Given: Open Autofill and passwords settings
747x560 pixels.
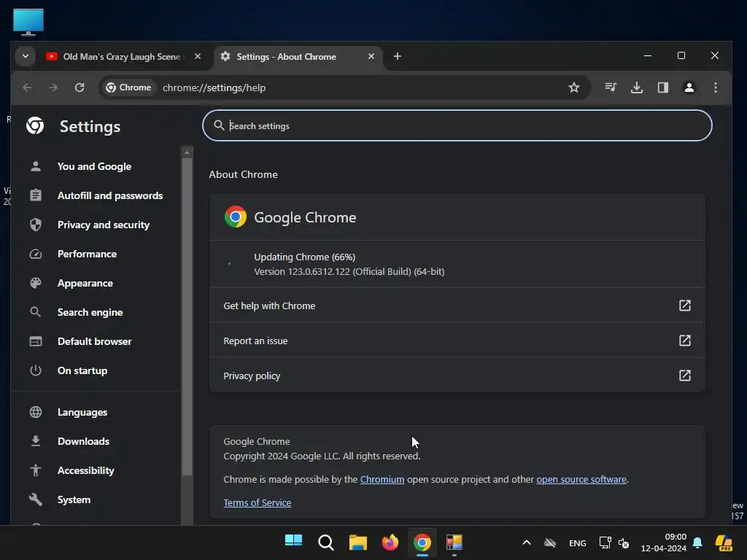Looking at the screenshot, I should point(110,195).
